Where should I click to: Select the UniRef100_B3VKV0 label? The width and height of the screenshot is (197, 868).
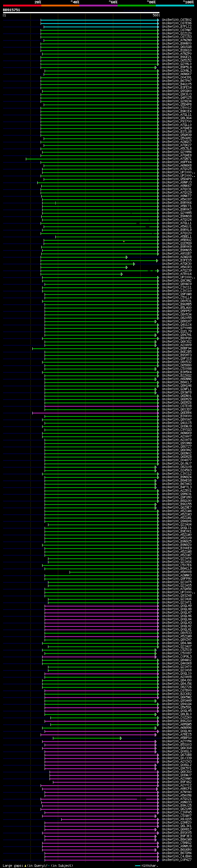[x=177, y=416]
